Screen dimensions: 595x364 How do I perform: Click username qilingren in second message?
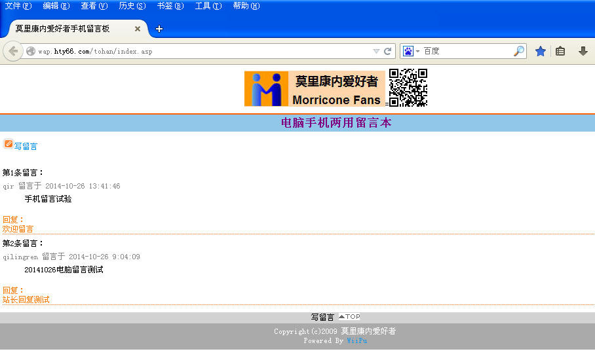click(x=20, y=257)
